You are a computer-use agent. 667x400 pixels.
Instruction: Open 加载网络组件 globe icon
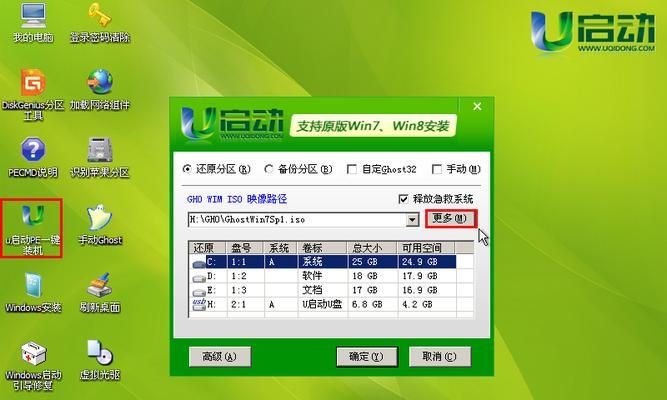[x=100, y=90]
